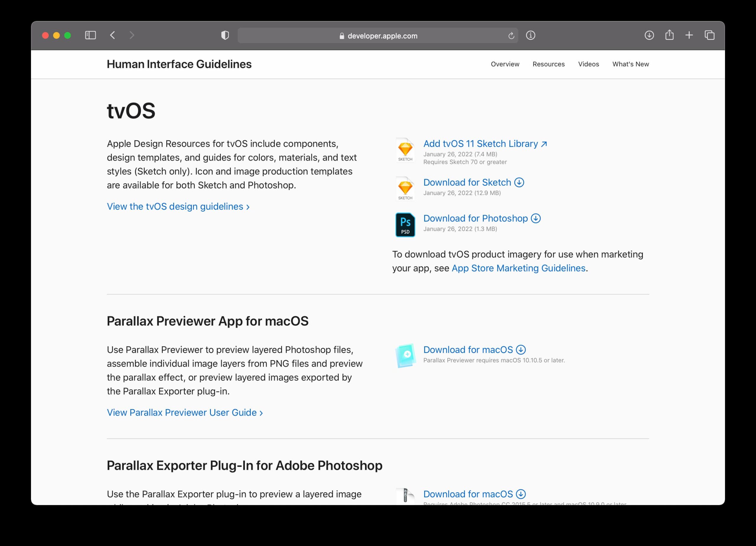Image resolution: width=756 pixels, height=546 pixels.
Task: Click the red close window button
Action: (45, 35)
